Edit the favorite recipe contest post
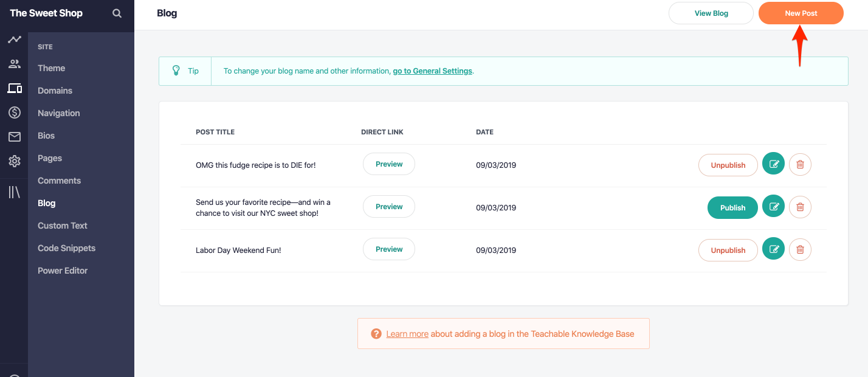Image resolution: width=868 pixels, height=377 pixels. 774,207
